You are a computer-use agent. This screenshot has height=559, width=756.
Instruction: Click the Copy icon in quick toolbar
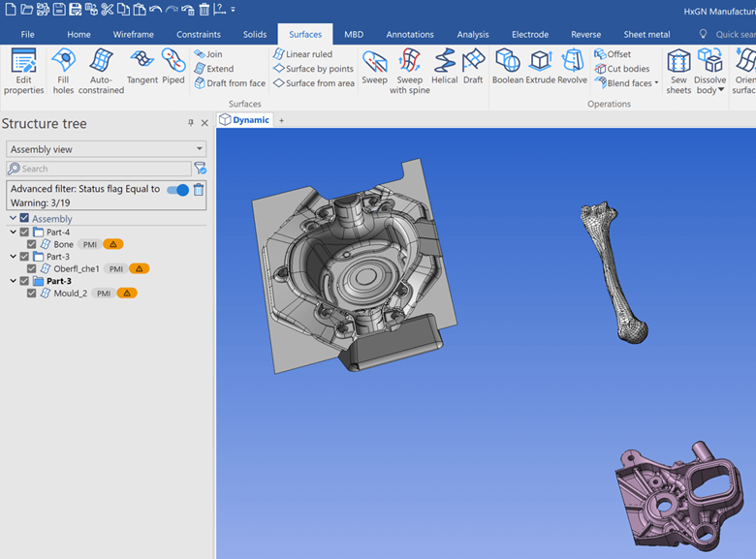tap(123, 9)
